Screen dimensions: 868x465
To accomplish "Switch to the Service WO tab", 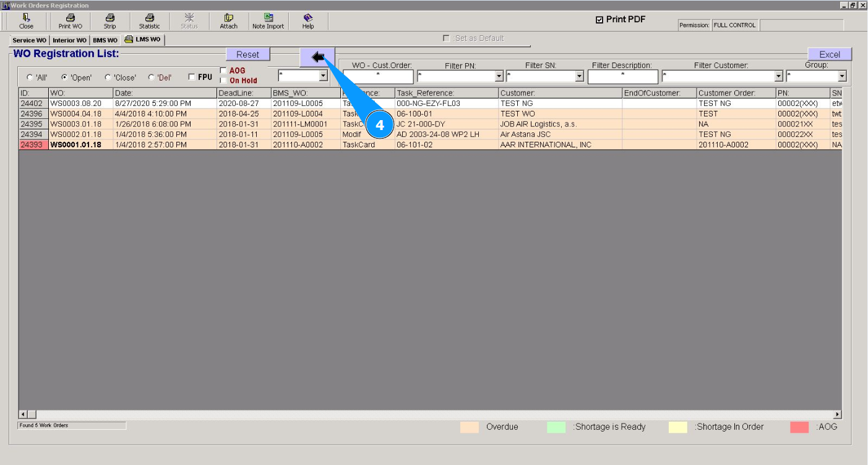I will (29, 40).
